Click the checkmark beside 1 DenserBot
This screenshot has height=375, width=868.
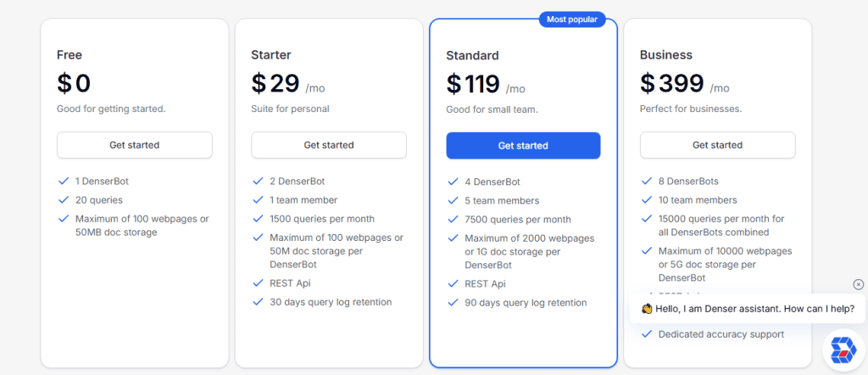click(63, 181)
